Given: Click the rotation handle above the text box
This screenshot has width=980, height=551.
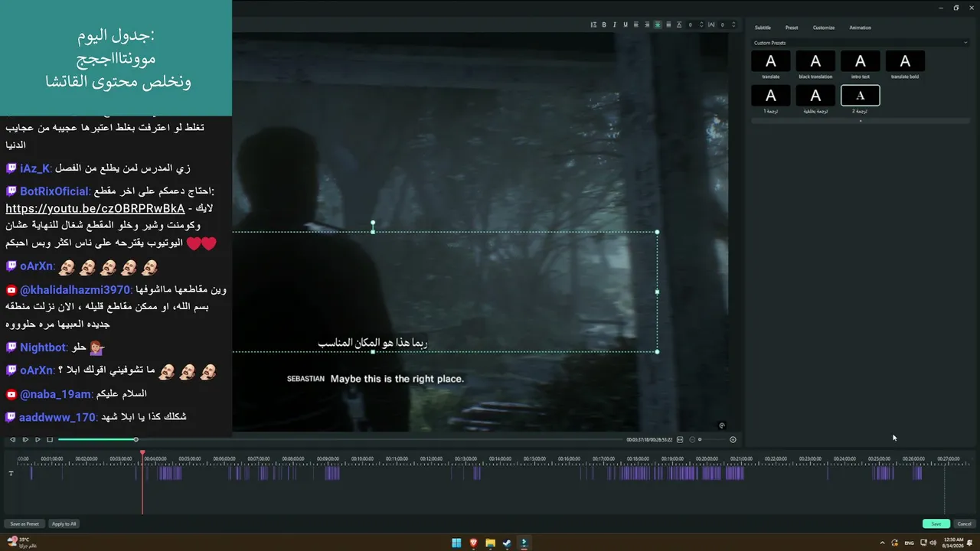Looking at the screenshot, I should (373, 223).
